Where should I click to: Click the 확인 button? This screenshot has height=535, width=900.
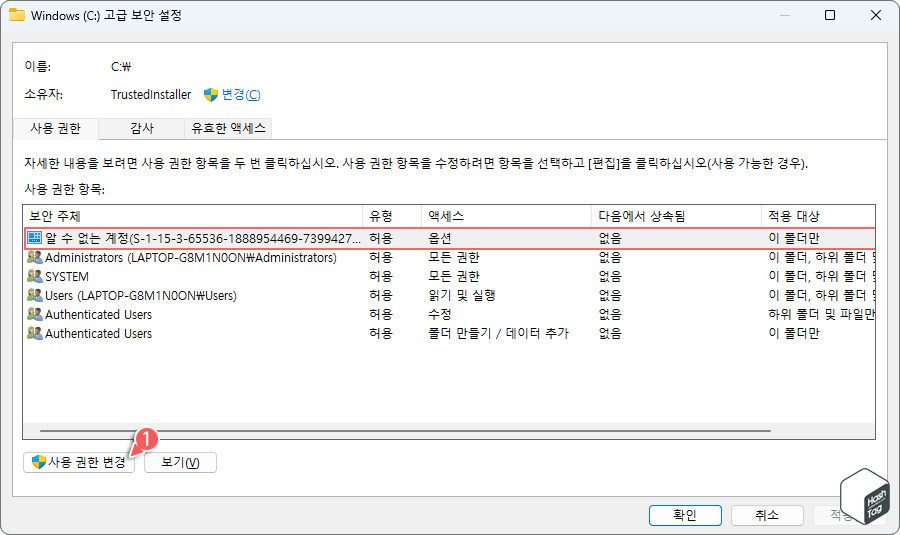(x=685, y=515)
